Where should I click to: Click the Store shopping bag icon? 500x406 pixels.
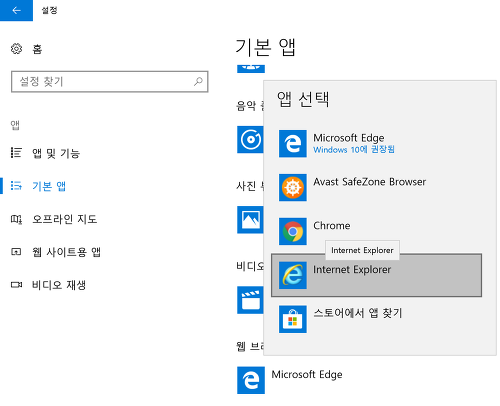(293, 319)
